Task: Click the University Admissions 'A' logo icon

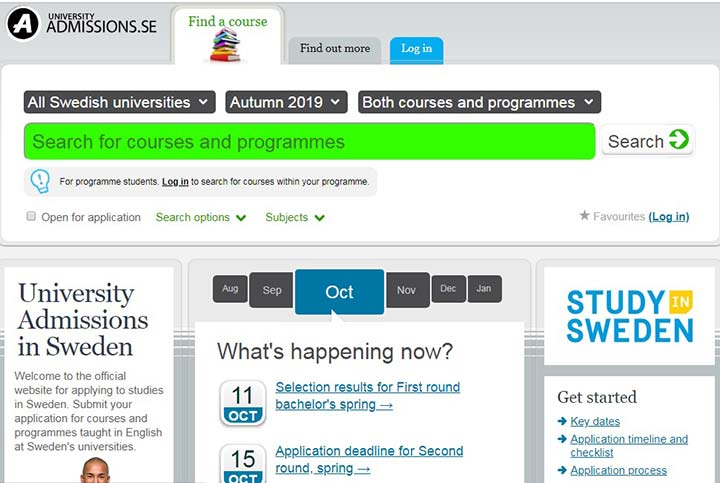Action: (23, 23)
